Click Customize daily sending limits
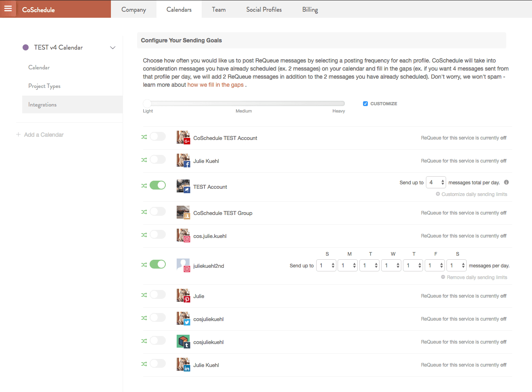The image size is (532, 392). point(471,194)
